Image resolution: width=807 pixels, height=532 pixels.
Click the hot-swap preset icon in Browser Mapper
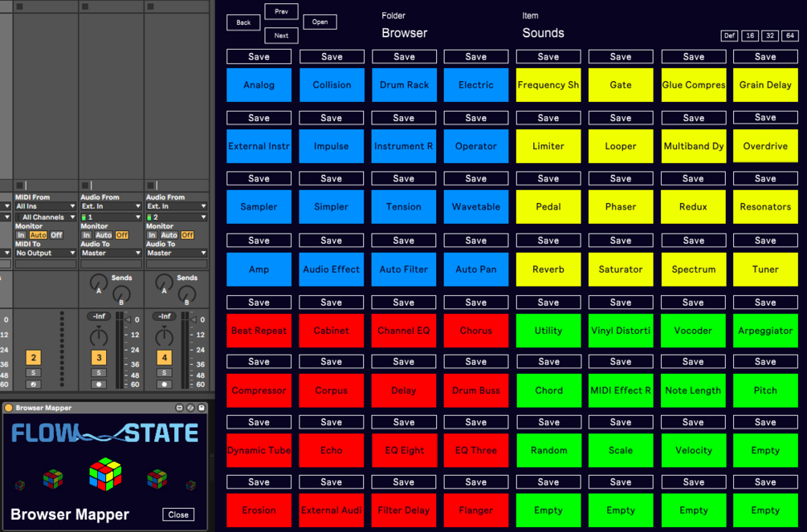190,408
